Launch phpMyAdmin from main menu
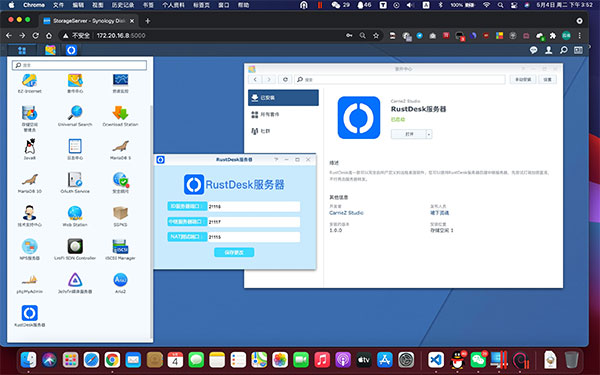This screenshot has width=600, height=375. point(29,283)
